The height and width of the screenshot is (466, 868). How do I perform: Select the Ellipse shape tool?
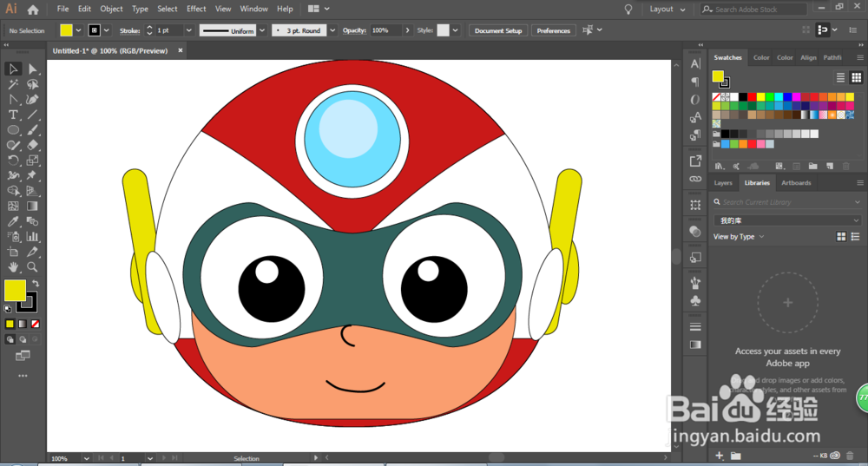(x=13, y=130)
